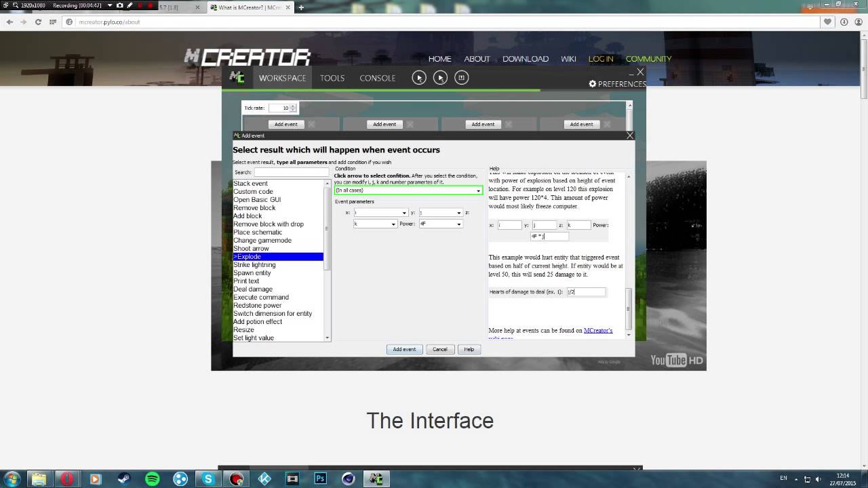Open File Explorer from taskbar
This screenshot has width=868, height=488.
click(x=39, y=479)
